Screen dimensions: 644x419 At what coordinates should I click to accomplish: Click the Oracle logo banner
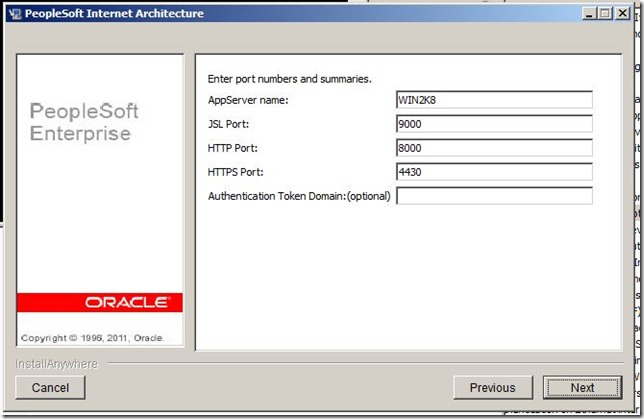pyautogui.click(x=100, y=302)
